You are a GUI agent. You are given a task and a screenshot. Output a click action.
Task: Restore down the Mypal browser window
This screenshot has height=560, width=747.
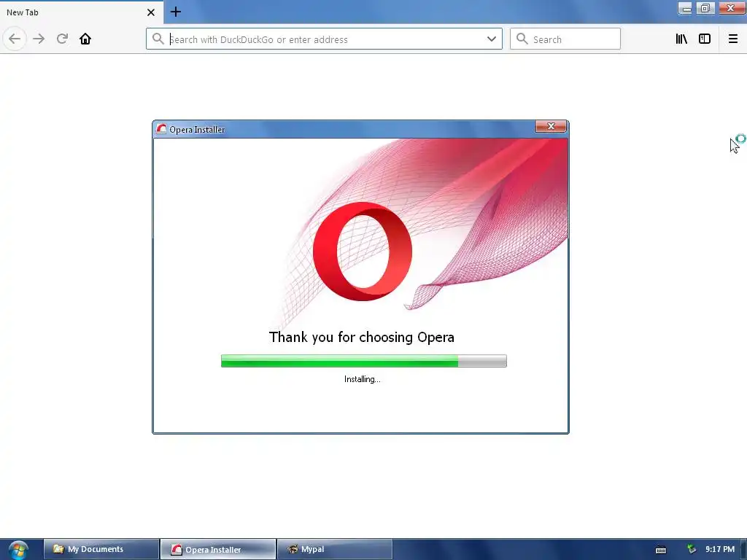click(705, 8)
